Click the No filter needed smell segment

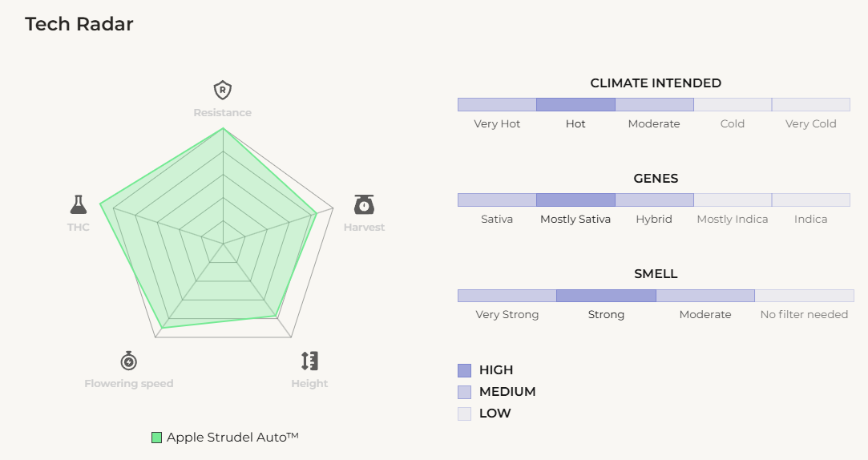(x=804, y=296)
